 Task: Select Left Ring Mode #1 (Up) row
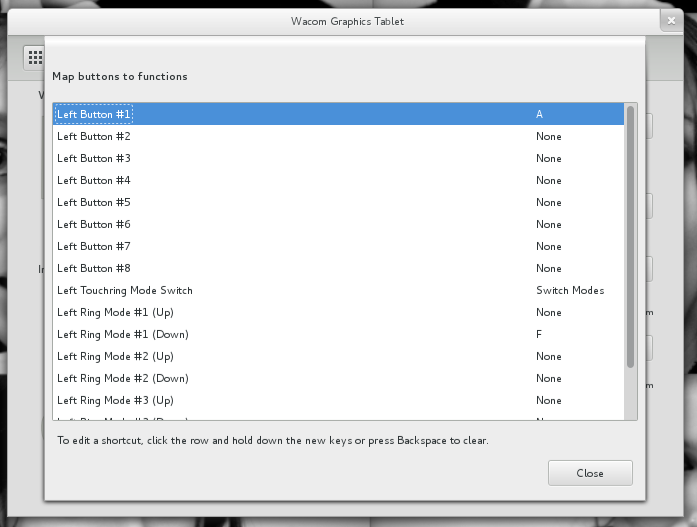coord(338,312)
